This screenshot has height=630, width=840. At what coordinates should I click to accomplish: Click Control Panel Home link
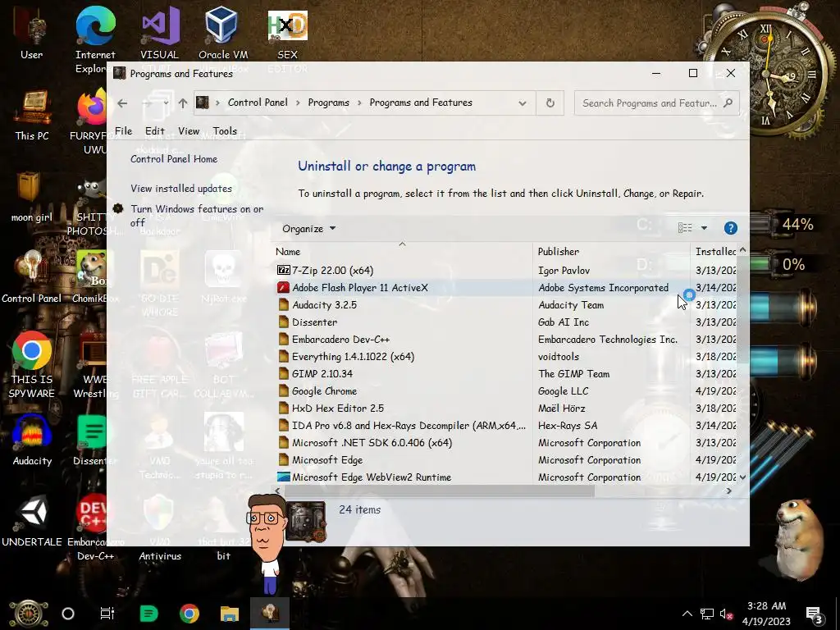(174, 159)
